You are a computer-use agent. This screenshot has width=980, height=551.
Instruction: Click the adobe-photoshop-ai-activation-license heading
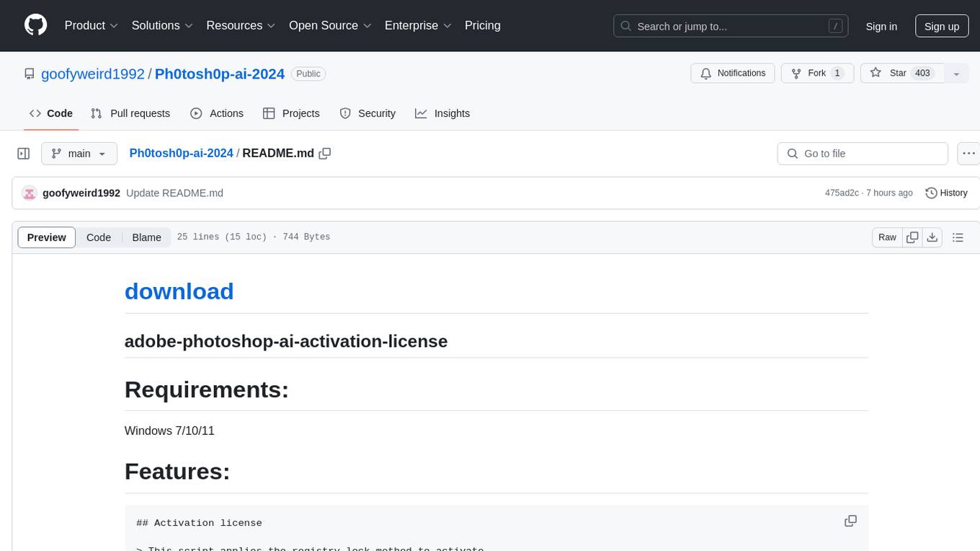click(x=286, y=341)
